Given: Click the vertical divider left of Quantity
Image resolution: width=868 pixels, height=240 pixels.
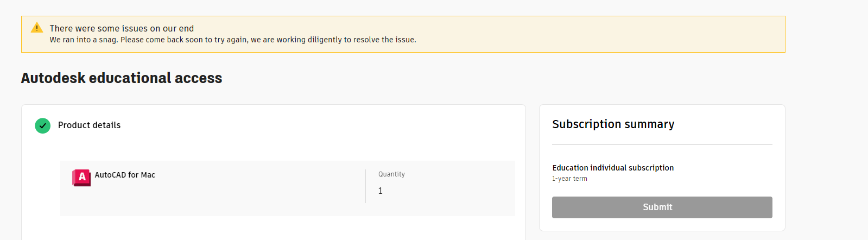Looking at the screenshot, I should coord(365,186).
